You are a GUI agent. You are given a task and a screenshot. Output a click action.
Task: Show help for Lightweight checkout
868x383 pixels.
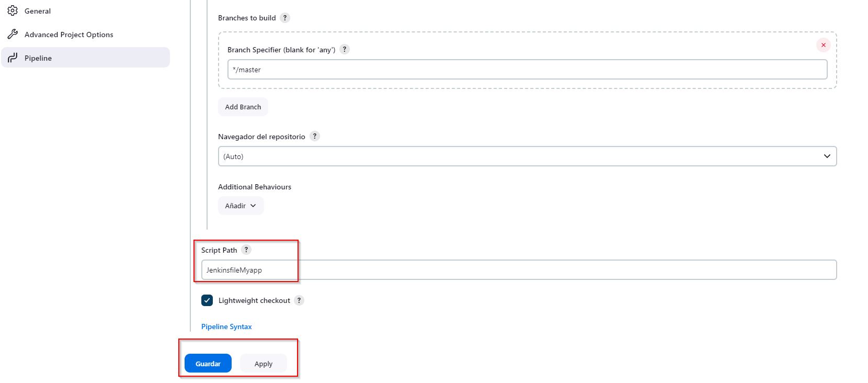(299, 300)
